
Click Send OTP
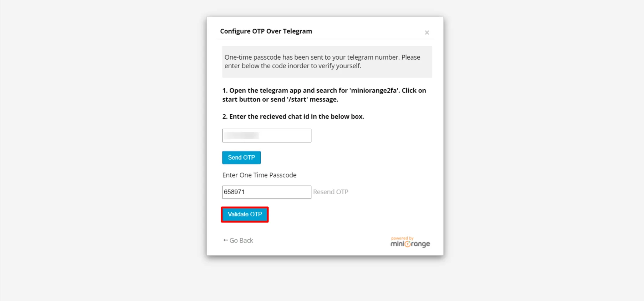point(241,157)
